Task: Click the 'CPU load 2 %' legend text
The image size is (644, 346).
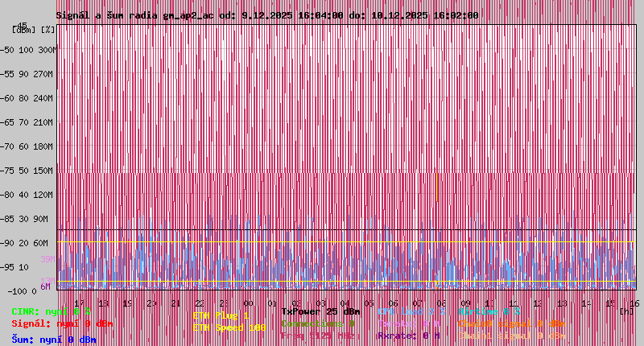Action: pos(411,312)
